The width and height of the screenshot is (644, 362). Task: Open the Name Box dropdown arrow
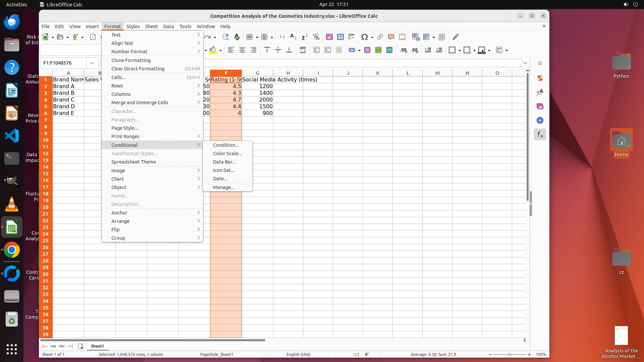[x=92, y=63]
